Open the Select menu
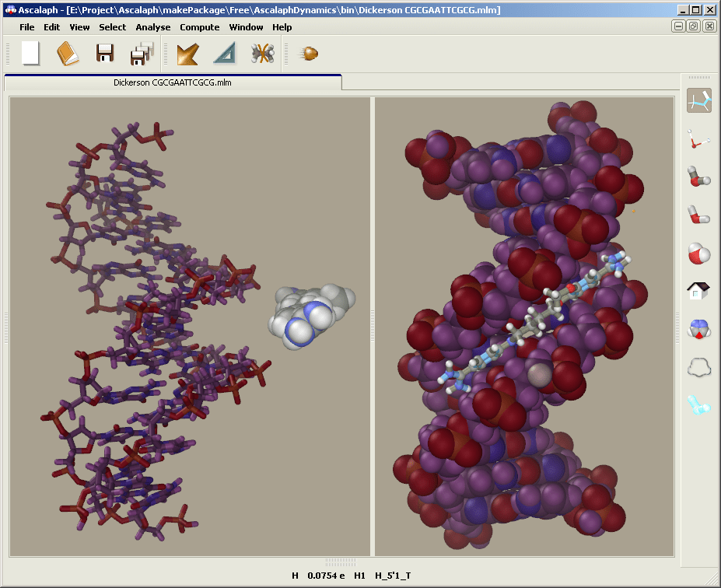721x588 pixels. 113,27
